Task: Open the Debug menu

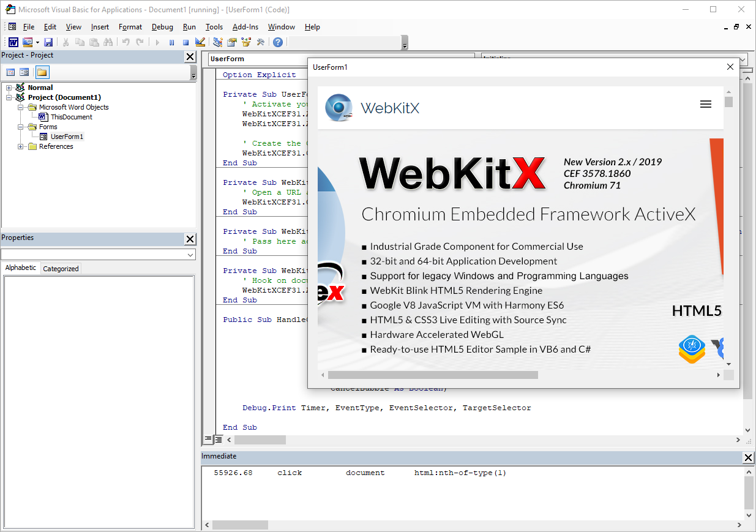Action: pyautogui.click(x=162, y=27)
